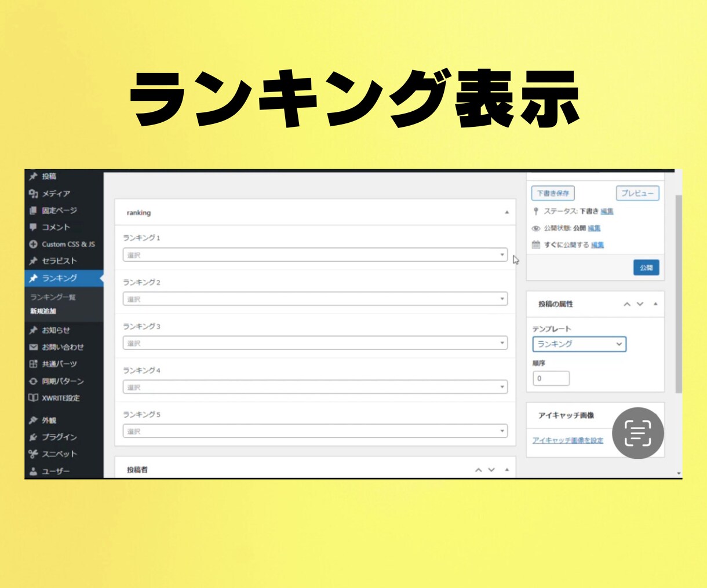Click the pin icon beside セラピスト
Viewport: 707px width, 588px height.
click(x=34, y=261)
